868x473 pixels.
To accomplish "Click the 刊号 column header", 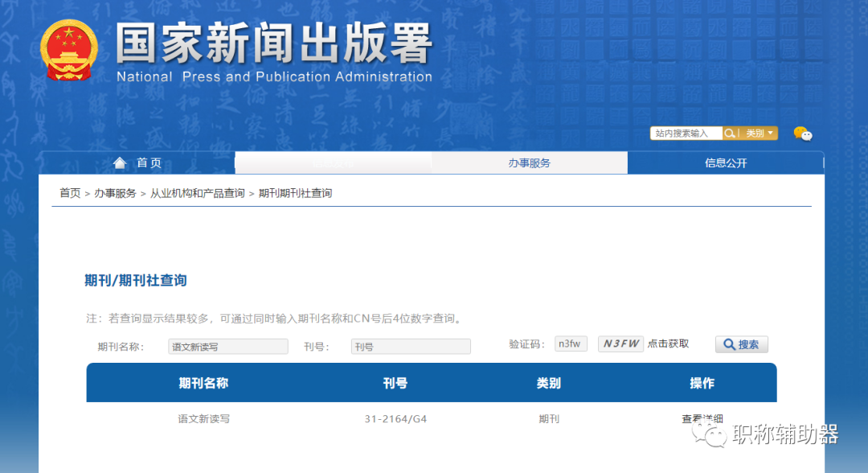I will tap(395, 383).
